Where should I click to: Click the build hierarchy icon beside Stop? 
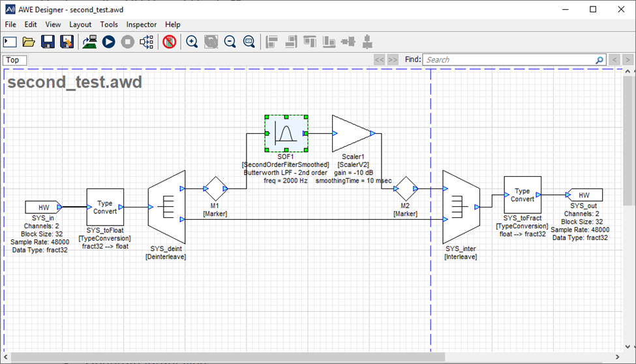[x=147, y=42]
